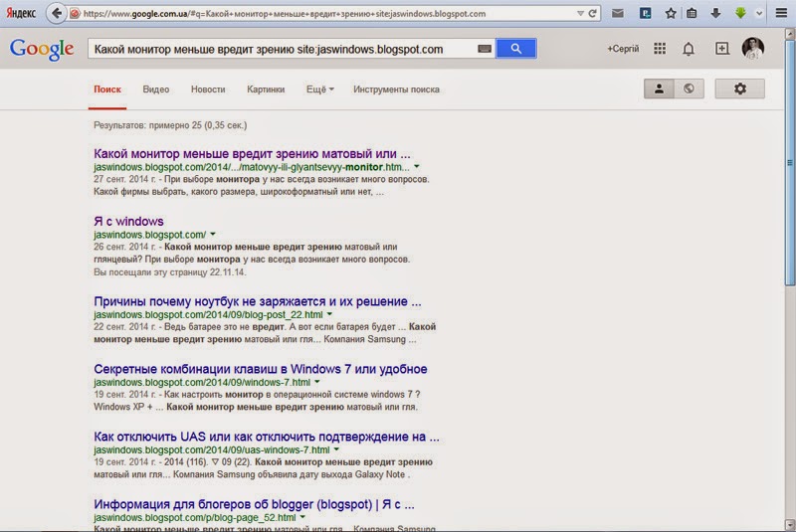Bookmark this page with star icon
796x532 pixels.
click(x=671, y=14)
